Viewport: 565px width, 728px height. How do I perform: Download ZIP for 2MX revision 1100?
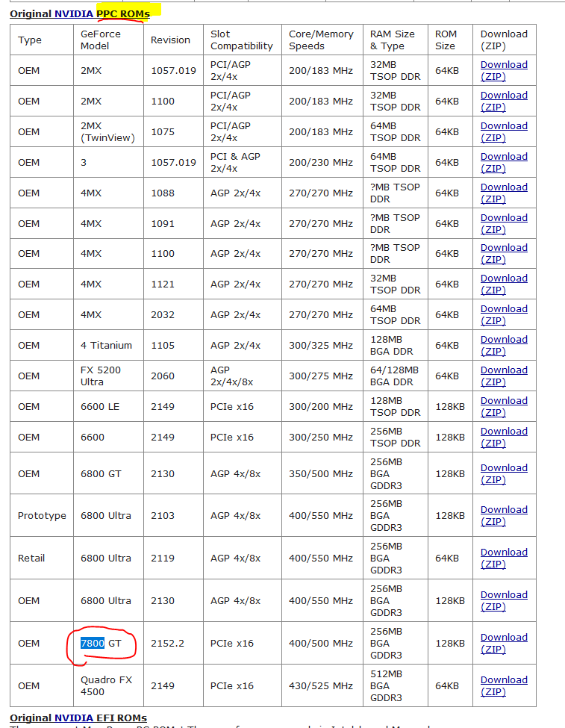point(504,102)
